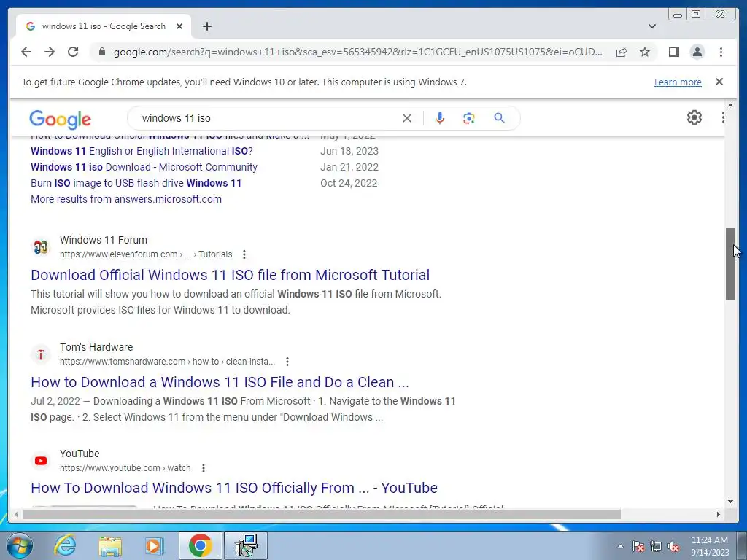Screen dimensions: 747x560
Task: Click the scroll left arrow at bottom
Action: [16, 514]
